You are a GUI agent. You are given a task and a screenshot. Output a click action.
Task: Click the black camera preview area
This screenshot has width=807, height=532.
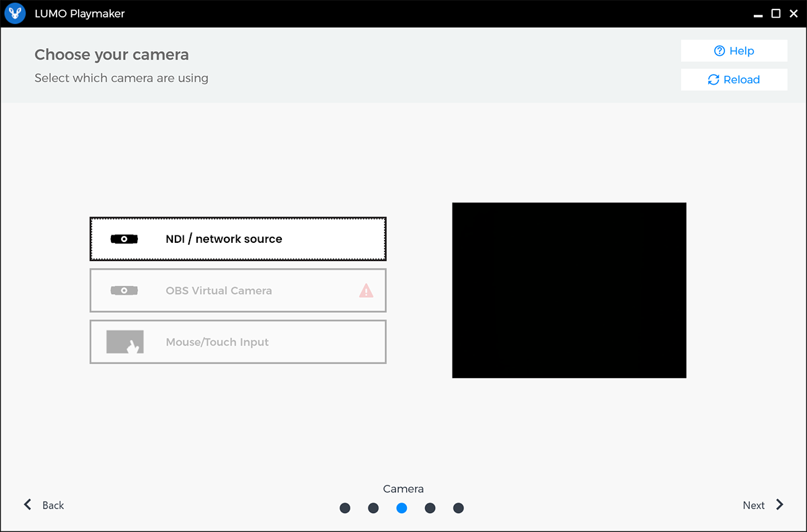click(x=569, y=290)
